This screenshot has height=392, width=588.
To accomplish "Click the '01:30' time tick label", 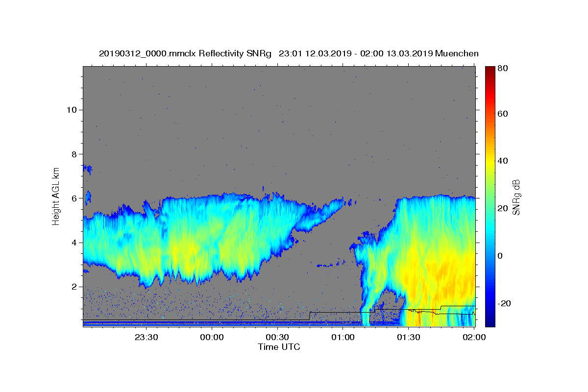I will [x=409, y=337].
